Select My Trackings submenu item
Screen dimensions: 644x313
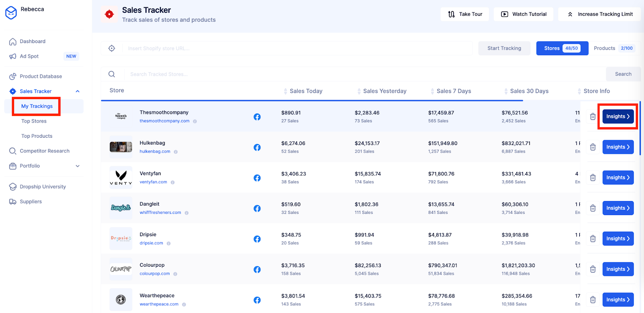tap(37, 106)
